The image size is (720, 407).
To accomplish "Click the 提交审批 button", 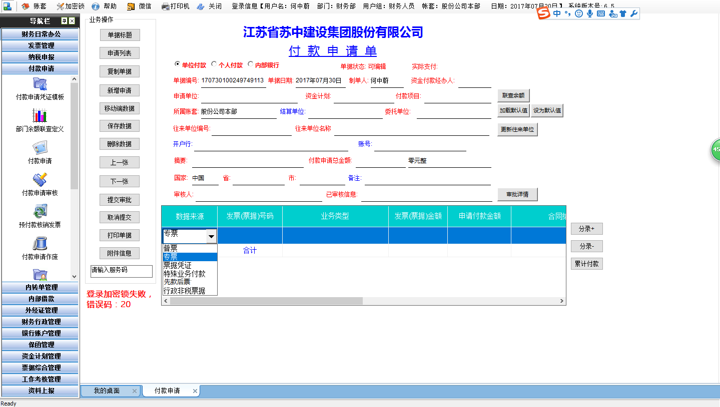I will pyautogui.click(x=119, y=199).
